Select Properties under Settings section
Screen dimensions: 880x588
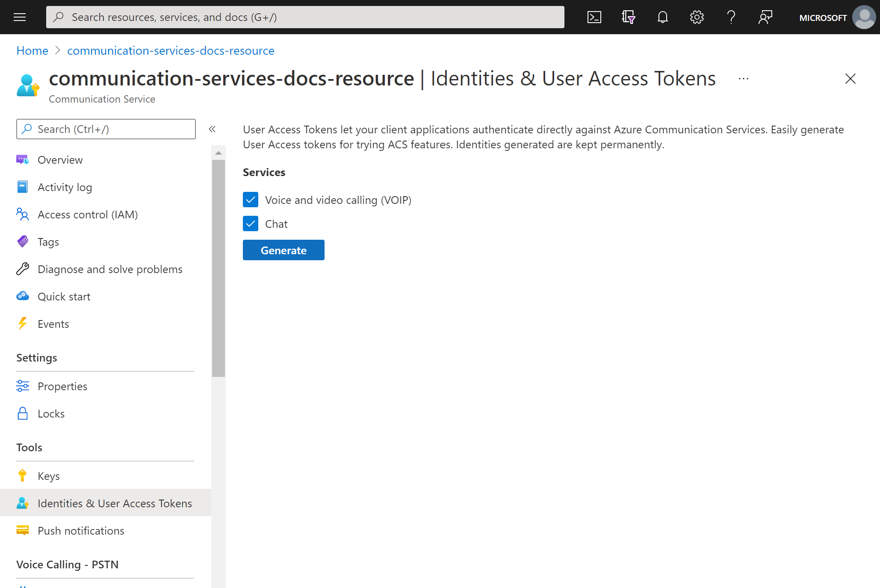coord(62,386)
